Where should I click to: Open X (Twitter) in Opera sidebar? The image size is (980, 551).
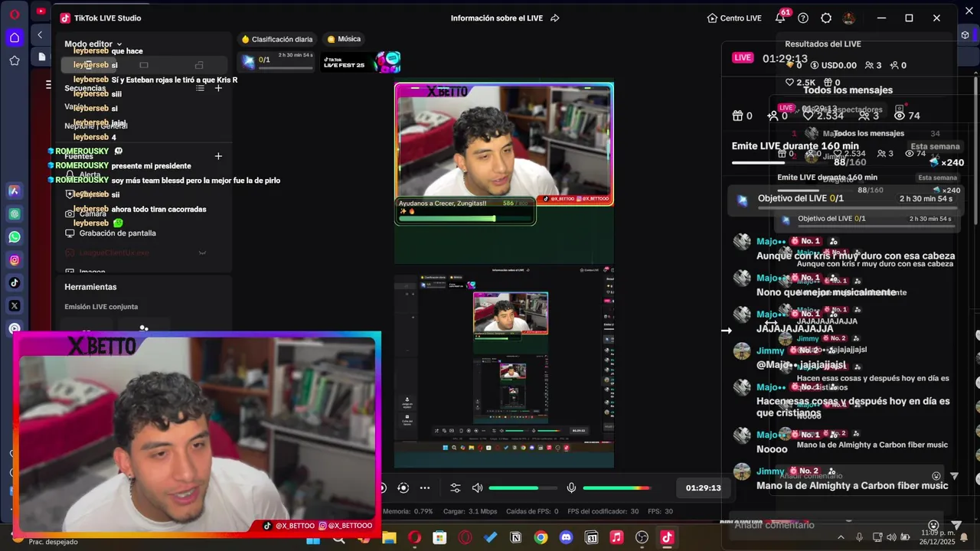coord(15,306)
